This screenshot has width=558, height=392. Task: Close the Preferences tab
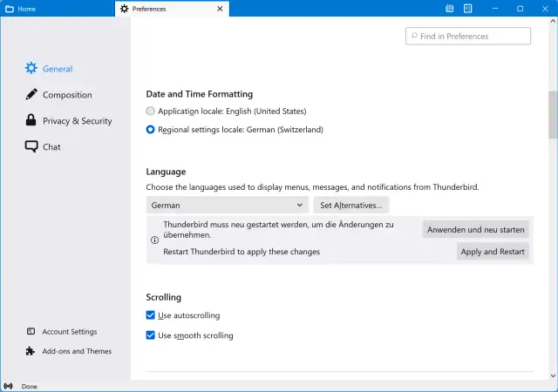220,9
